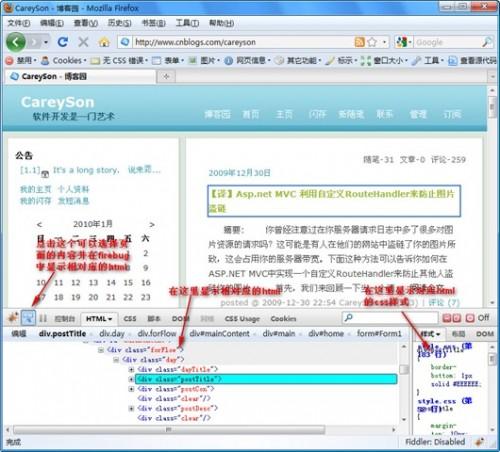Collapse the div class="day" node
500x452 pixels.
(x=116, y=360)
